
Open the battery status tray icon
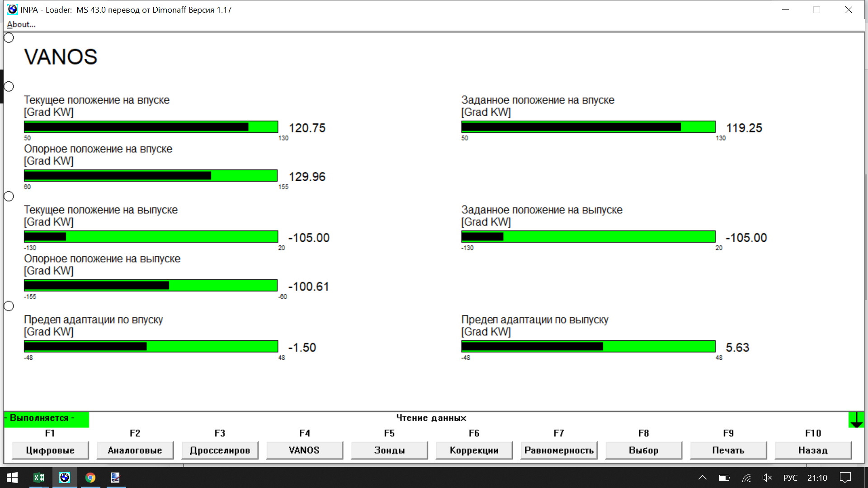tap(724, 478)
